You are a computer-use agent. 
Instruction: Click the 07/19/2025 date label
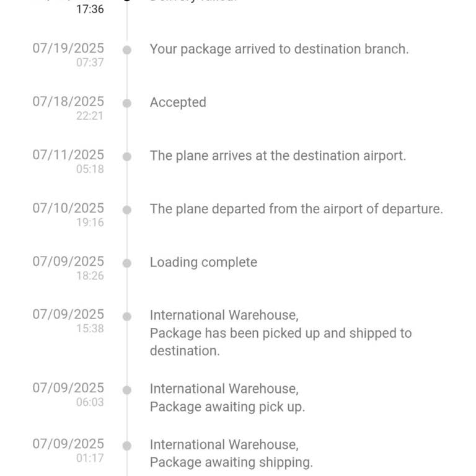(x=68, y=48)
